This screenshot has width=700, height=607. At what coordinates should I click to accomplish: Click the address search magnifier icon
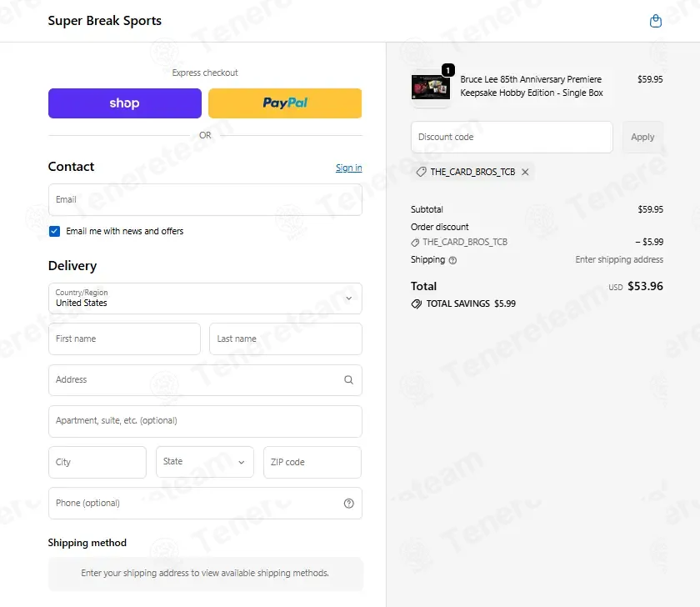tap(348, 379)
